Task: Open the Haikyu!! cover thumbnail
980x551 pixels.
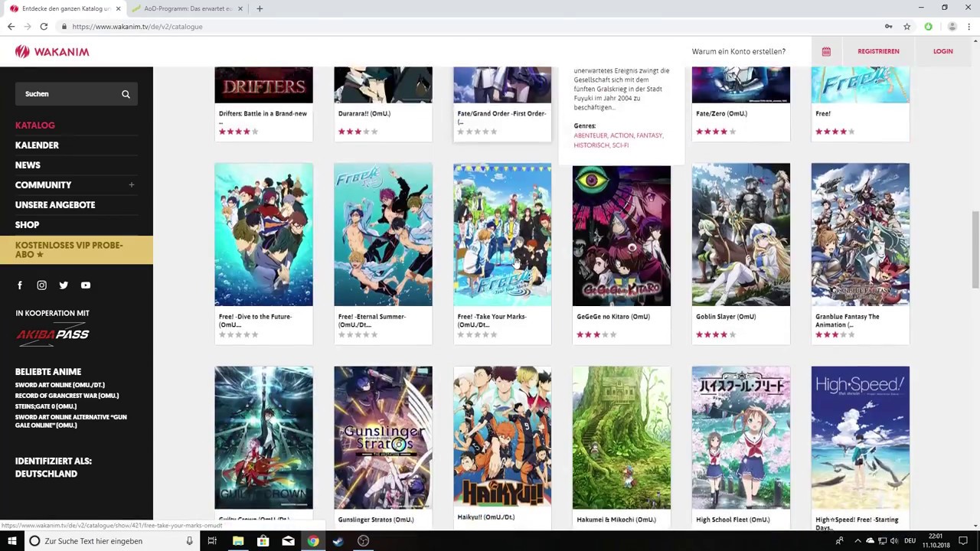Action: (x=502, y=437)
